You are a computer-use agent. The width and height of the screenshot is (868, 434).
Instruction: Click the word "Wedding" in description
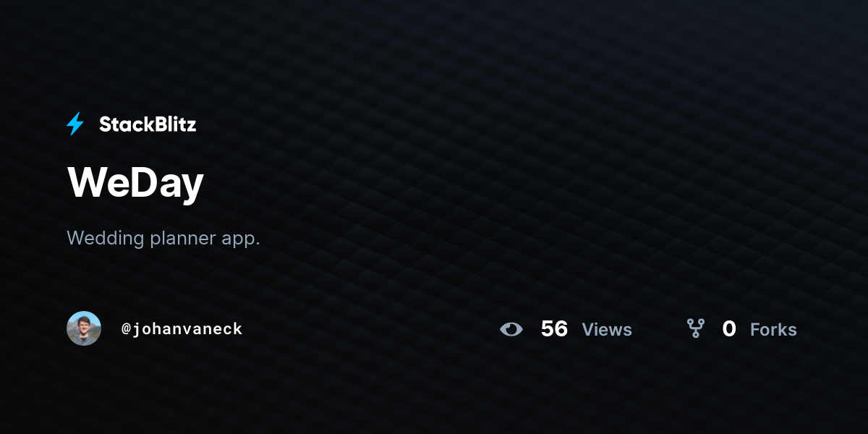click(x=106, y=238)
